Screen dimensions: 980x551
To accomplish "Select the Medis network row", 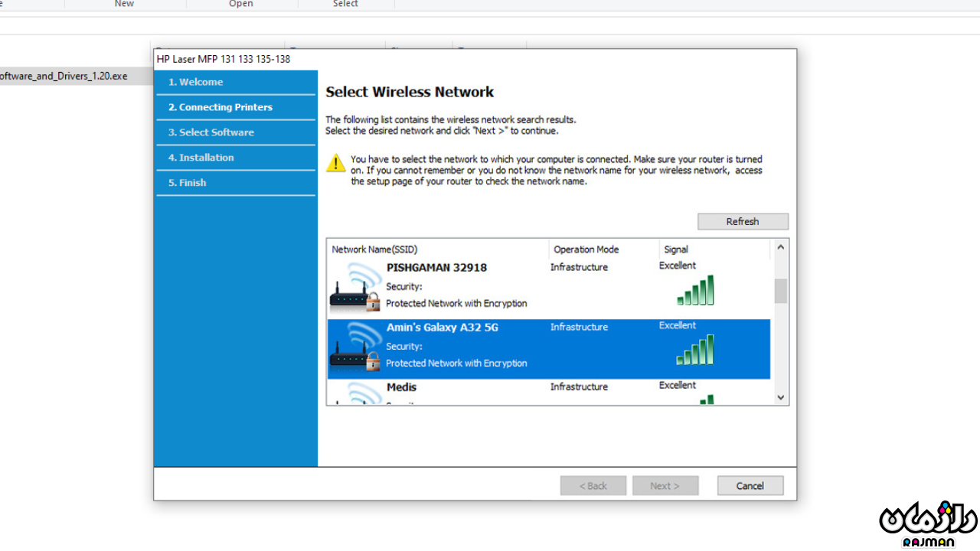I will point(548,392).
